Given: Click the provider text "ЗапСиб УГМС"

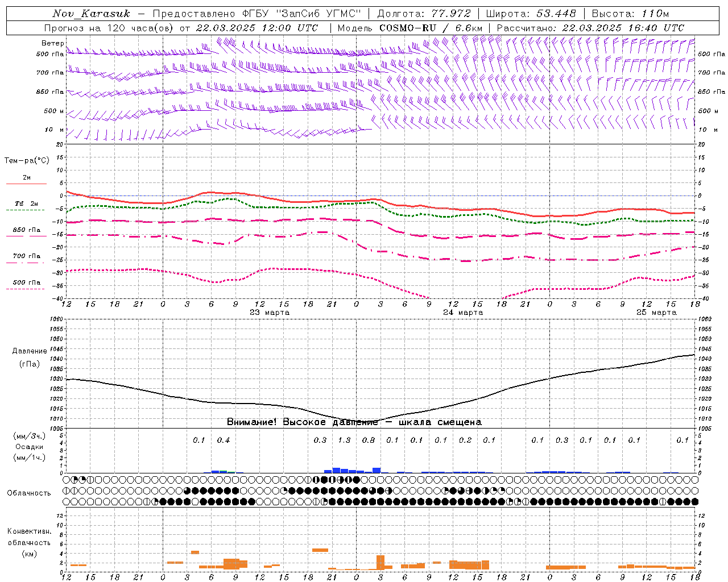Looking at the screenshot, I should [320, 14].
